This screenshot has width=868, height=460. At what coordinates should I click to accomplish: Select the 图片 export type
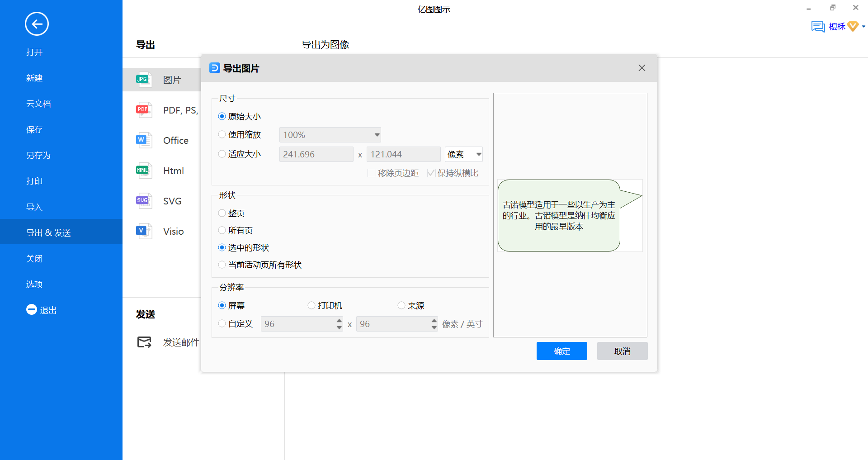(162, 80)
